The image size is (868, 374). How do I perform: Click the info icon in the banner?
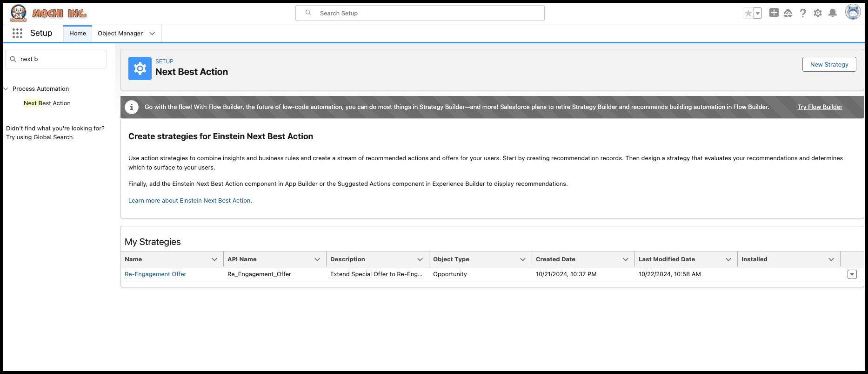[x=132, y=107]
